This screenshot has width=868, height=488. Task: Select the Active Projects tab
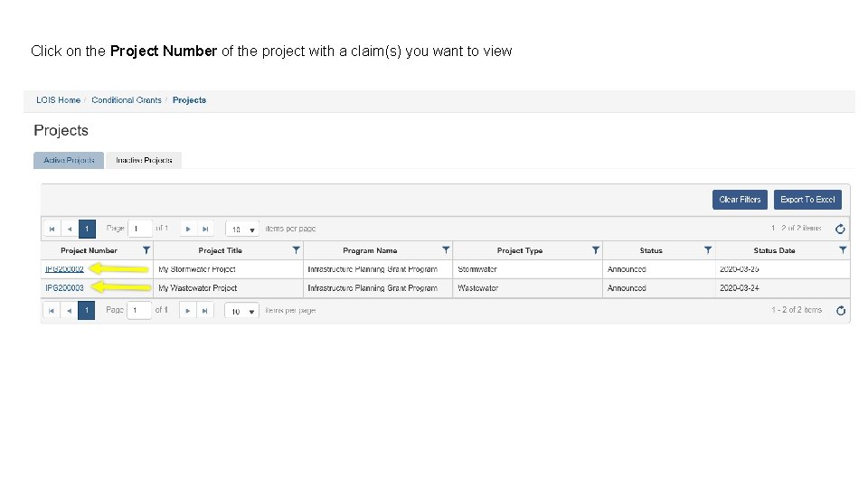click(69, 160)
